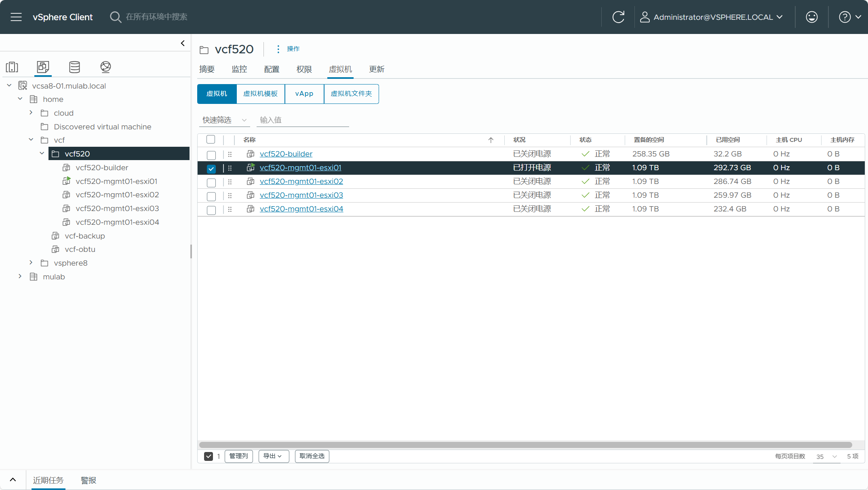
Task: Switch to Networking inventory view
Action: 105,67
